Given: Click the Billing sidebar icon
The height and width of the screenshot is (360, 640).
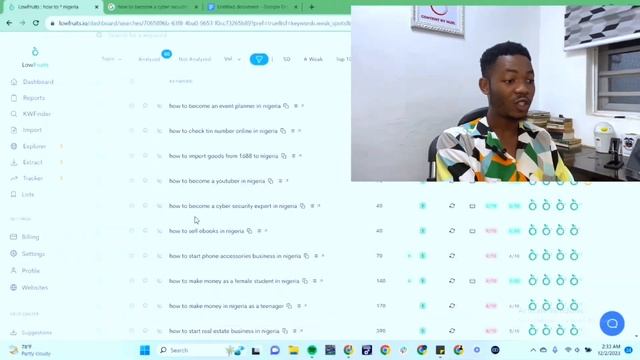Looking at the screenshot, I should (13, 237).
